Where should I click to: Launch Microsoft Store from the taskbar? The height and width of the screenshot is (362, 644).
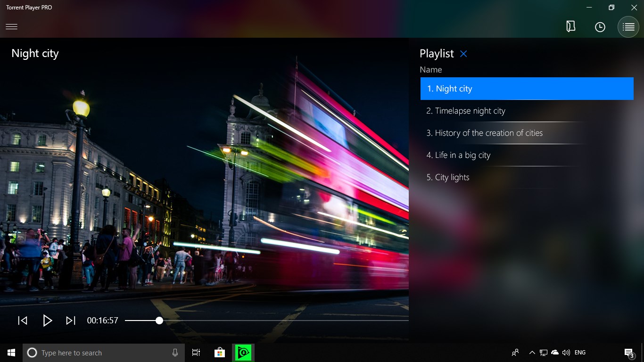point(219,353)
